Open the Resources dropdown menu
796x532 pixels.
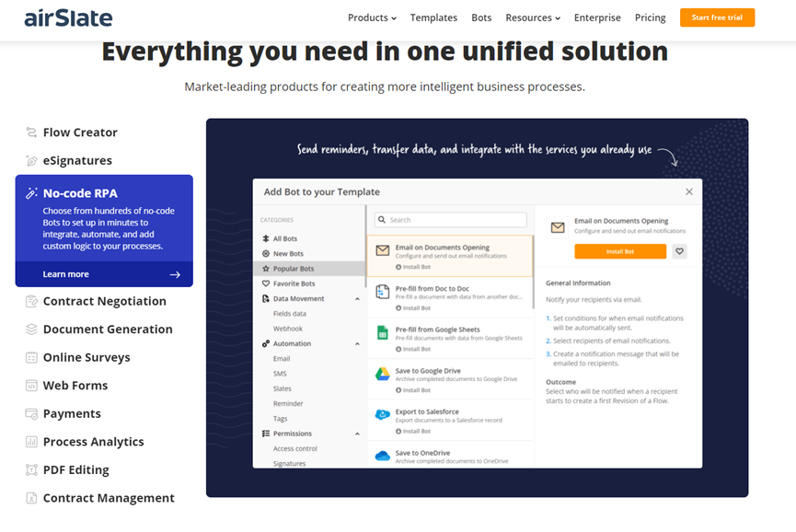click(533, 17)
